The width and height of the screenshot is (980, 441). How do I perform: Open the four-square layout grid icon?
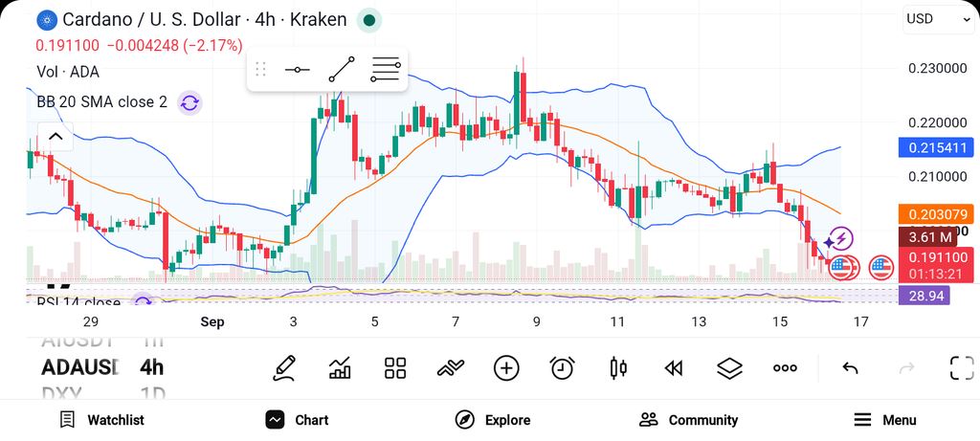coord(395,368)
